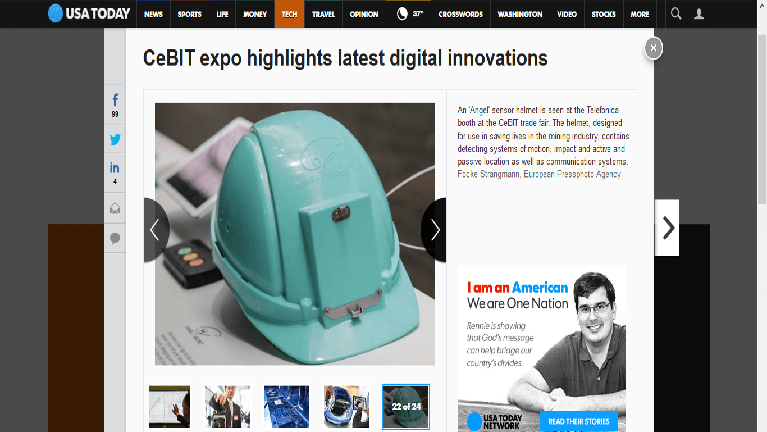Advance to the next gallery photo

point(434,230)
